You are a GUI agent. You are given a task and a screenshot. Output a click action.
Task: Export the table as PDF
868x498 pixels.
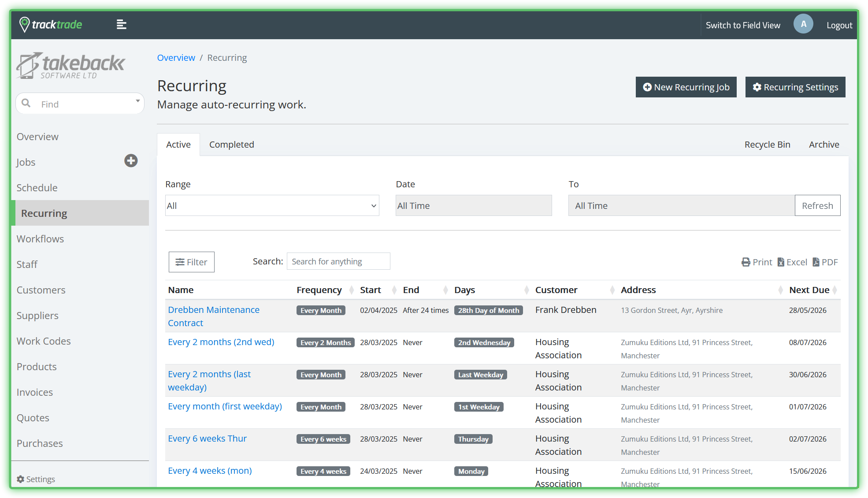pyautogui.click(x=825, y=262)
